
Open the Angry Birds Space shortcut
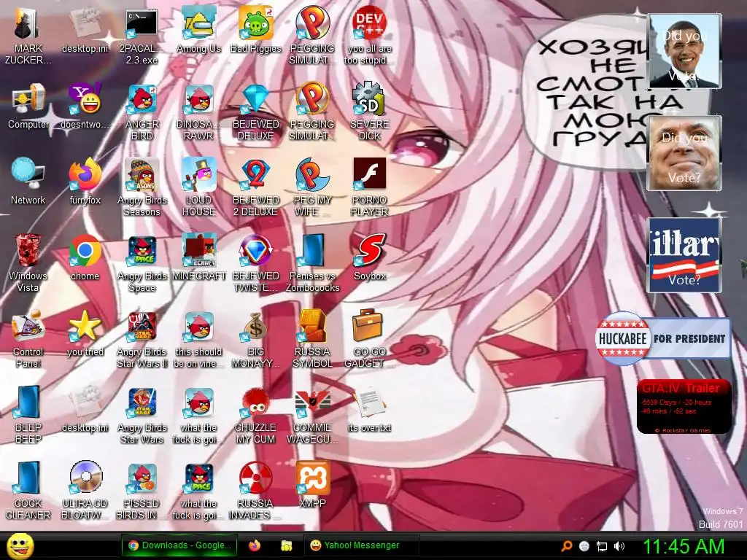pyautogui.click(x=142, y=263)
